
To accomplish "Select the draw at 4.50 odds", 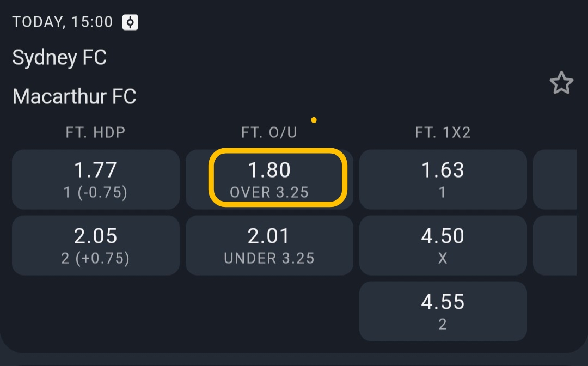I will pyautogui.click(x=443, y=245).
